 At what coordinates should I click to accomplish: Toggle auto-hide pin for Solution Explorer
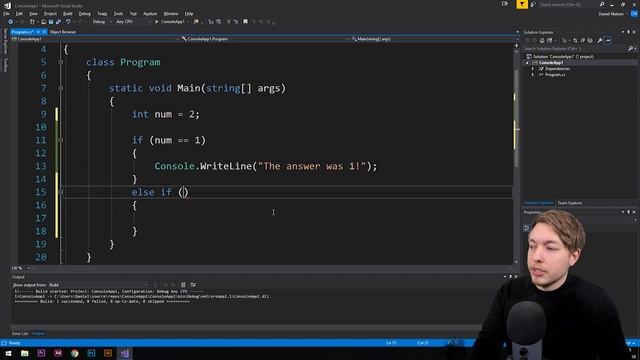click(x=628, y=32)
